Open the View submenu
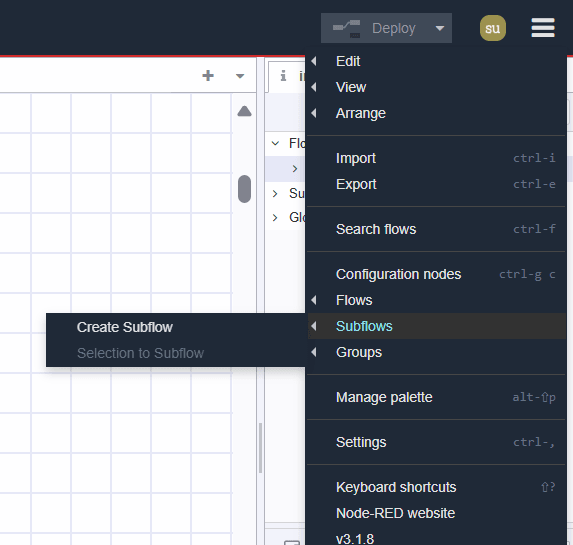Screen dimensions: 573x545 (x=436, y=87)
